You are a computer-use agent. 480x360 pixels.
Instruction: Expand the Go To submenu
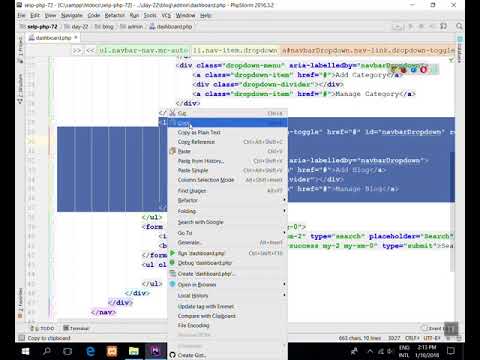[228, 233]
